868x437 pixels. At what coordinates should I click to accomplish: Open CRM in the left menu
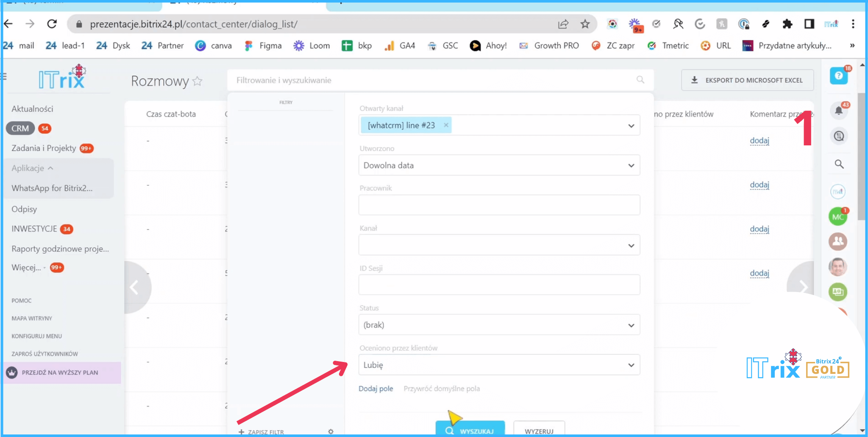click(x=20, y=128)
